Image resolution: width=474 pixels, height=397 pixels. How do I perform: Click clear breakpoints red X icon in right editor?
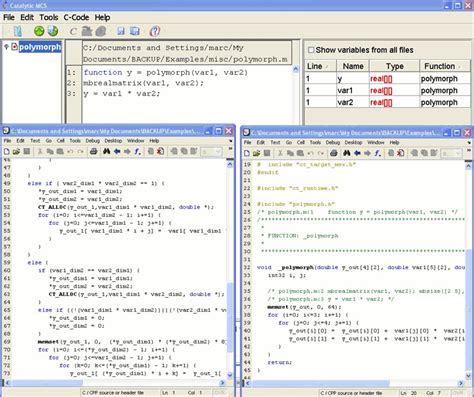pos(401,153)
